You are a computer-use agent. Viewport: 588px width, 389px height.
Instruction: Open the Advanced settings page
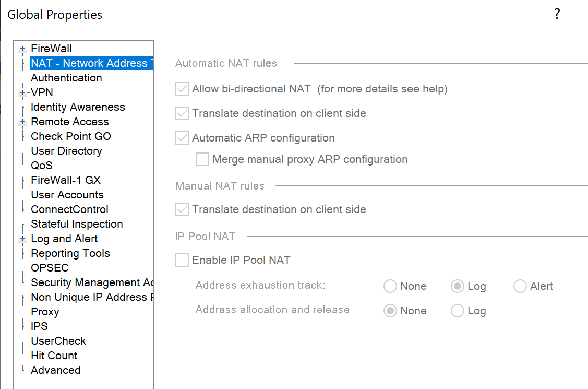coord(56,370)
